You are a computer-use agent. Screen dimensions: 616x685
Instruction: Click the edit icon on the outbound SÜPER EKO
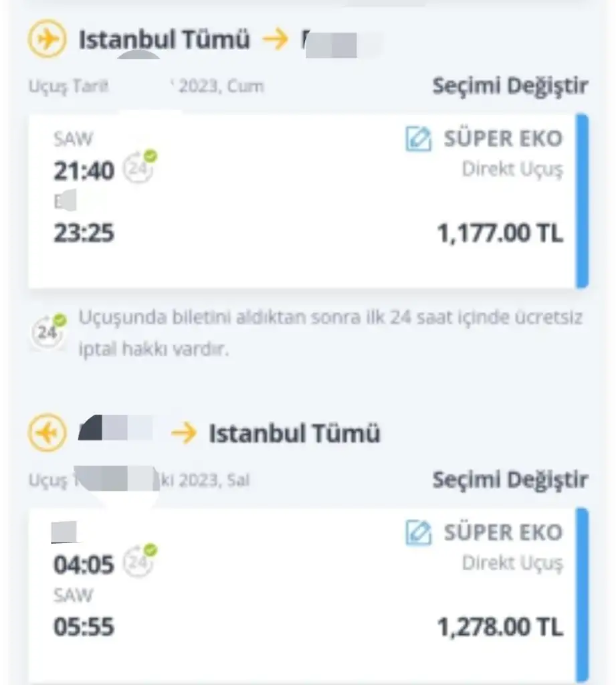[419, 139]
